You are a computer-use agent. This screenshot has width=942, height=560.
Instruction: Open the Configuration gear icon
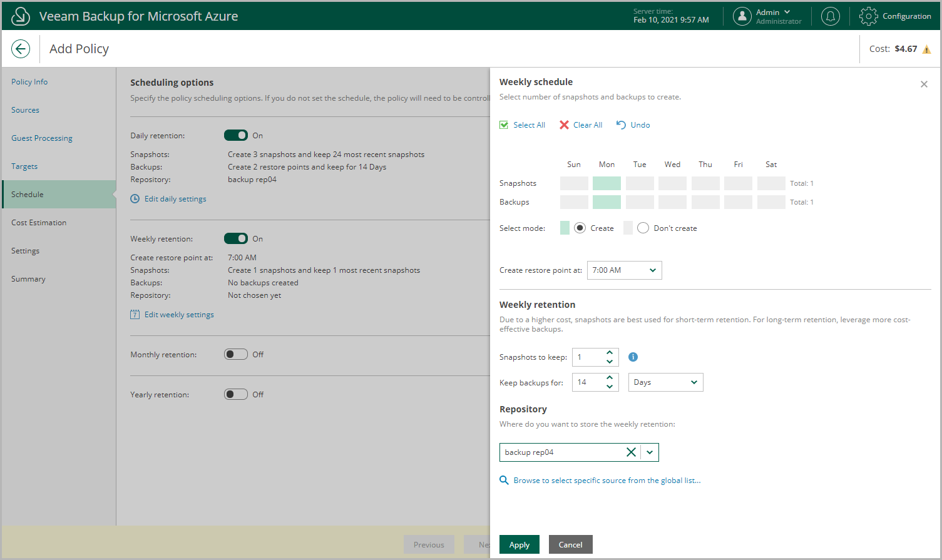click(869, 16)
